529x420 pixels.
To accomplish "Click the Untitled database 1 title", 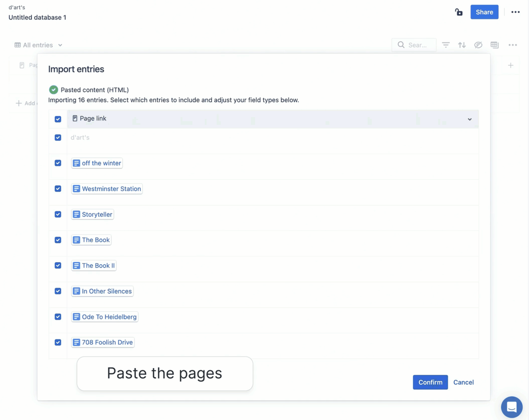I will (38, 17).
